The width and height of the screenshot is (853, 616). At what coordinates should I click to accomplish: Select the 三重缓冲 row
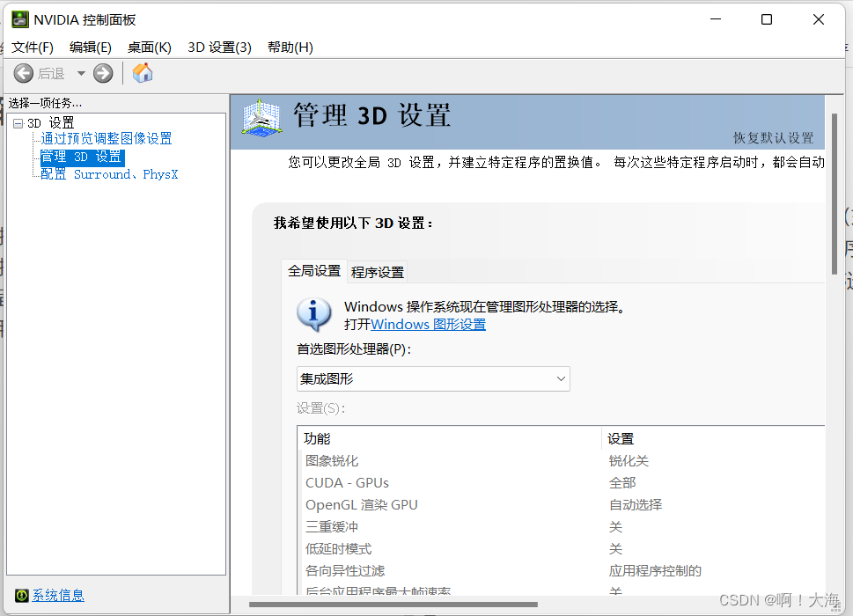click(x=562, y=527)
